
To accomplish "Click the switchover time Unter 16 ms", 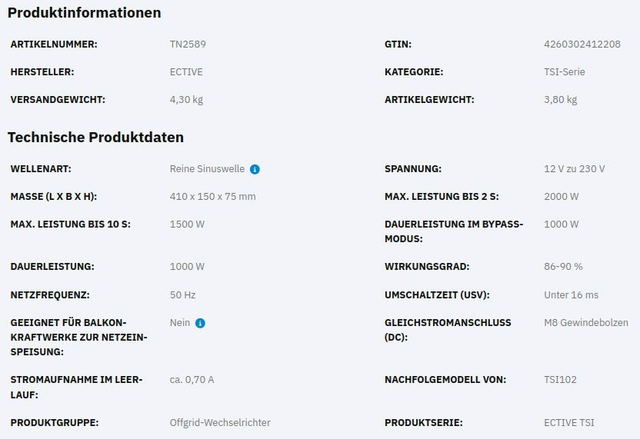I will [571, 295].
